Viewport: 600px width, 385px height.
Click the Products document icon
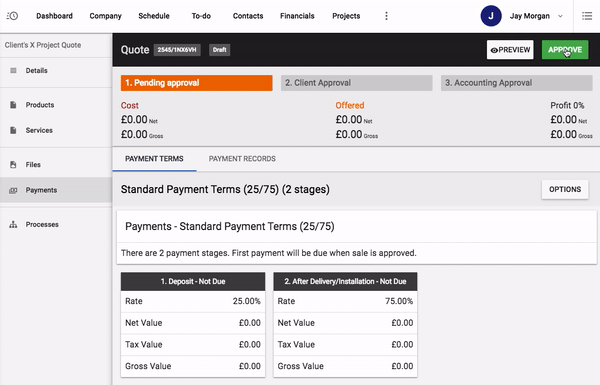point(13,105)
